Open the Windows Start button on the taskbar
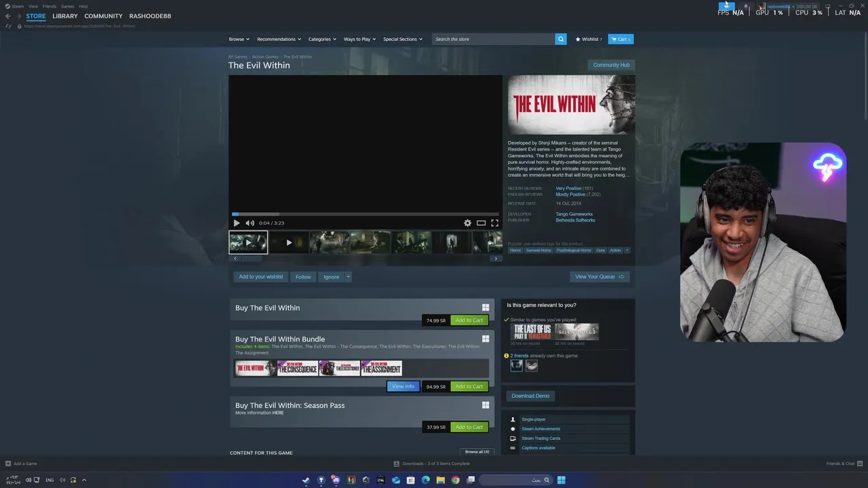 coord(561,480)
